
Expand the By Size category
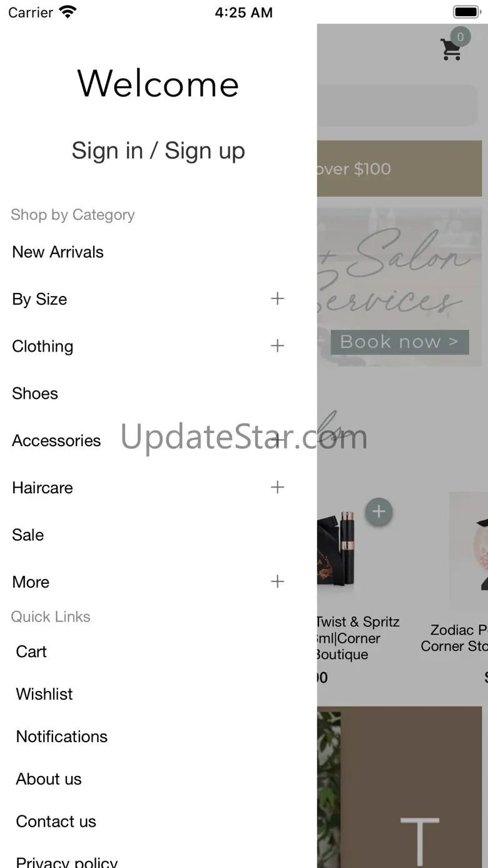pyautogui.click(x=277, y=299)
